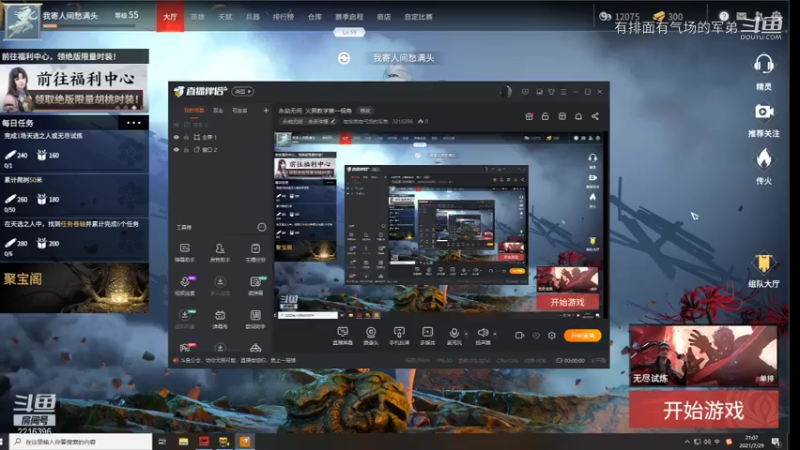Select the 摄像头 camera source icon
Image resolution: width=800 pixels, height=450 pixels.
[371, 332]
